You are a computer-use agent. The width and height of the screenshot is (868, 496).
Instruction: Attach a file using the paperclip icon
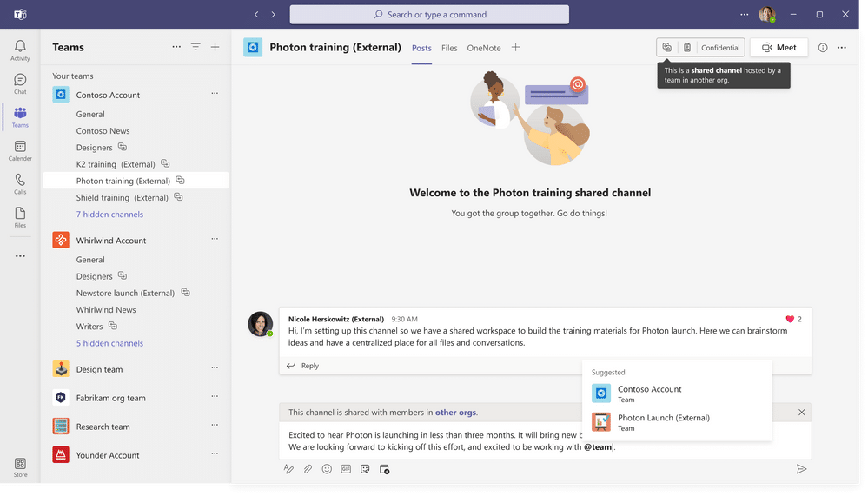(308, 469)
